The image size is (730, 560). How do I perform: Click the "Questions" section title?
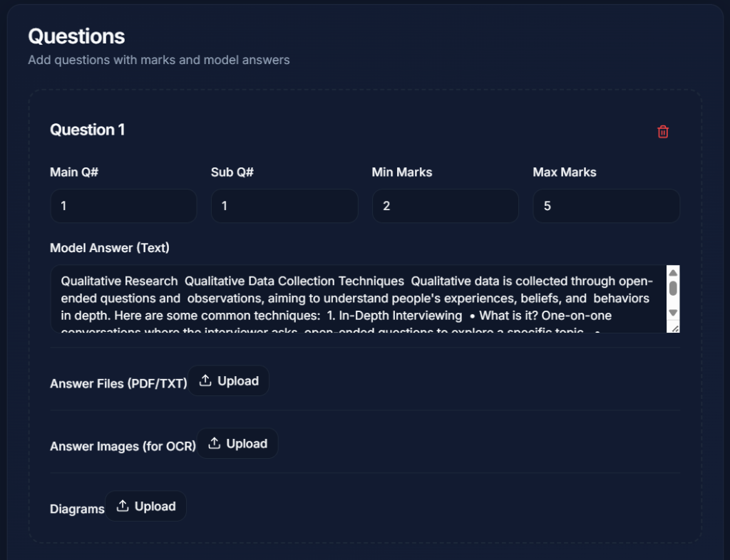point(76,36)
